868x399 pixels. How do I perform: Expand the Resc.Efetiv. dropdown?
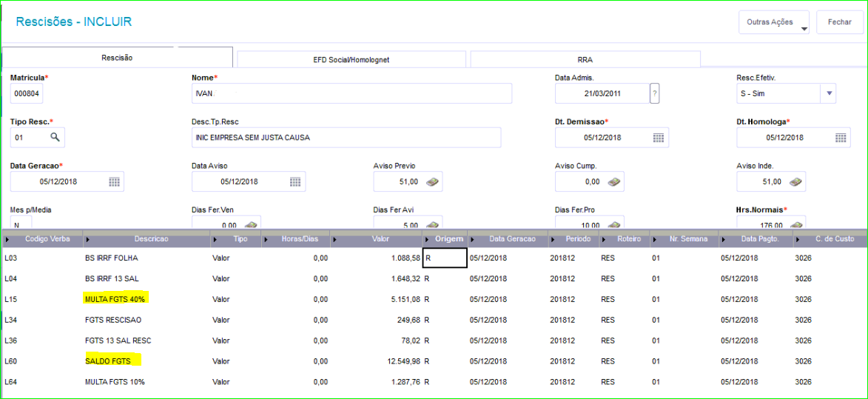coord(829,93)
